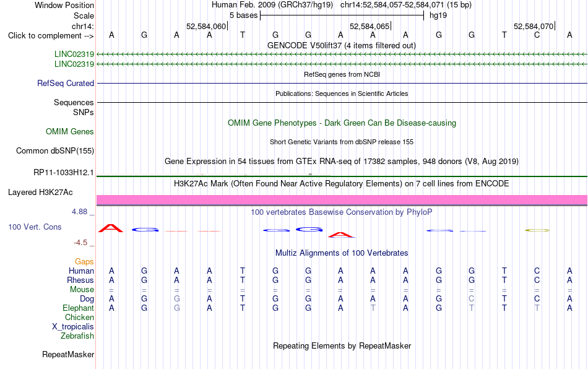Click the X_tropicalis alignment row label
The width and height of the screenshot is (588, 369).
click(73, 327)
